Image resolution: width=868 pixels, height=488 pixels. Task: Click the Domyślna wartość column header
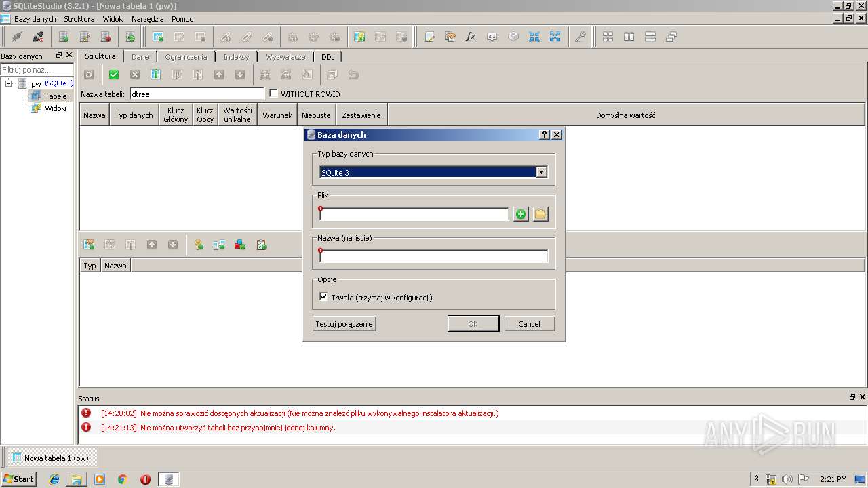(626, 115)
